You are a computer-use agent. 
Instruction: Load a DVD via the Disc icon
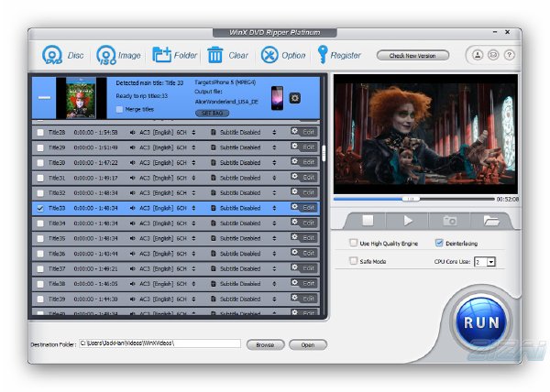(52, 55)
